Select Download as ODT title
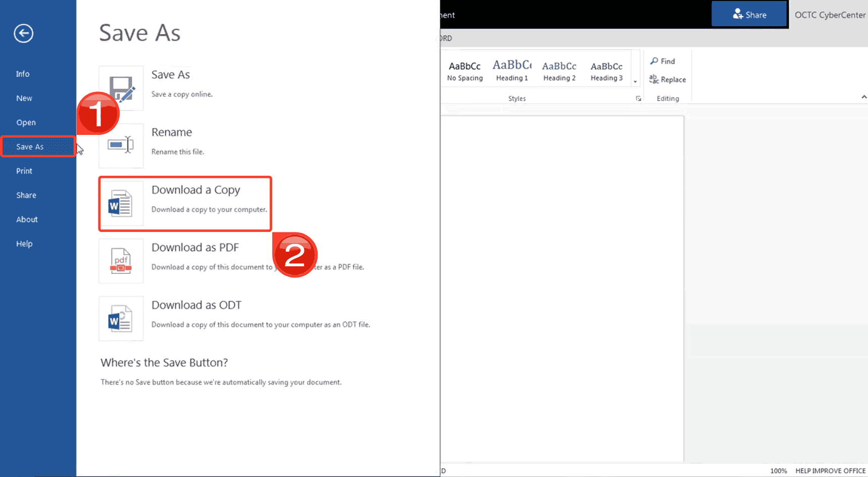 (x=196, y=305)
